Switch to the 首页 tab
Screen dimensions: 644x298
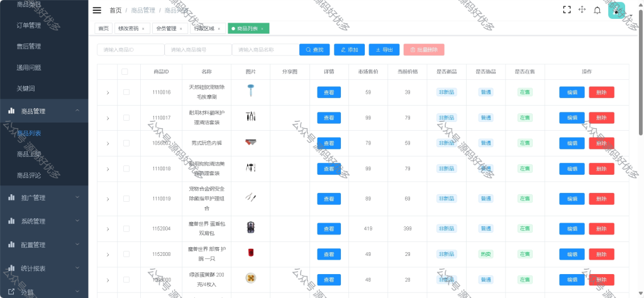[x=104, y=29]
